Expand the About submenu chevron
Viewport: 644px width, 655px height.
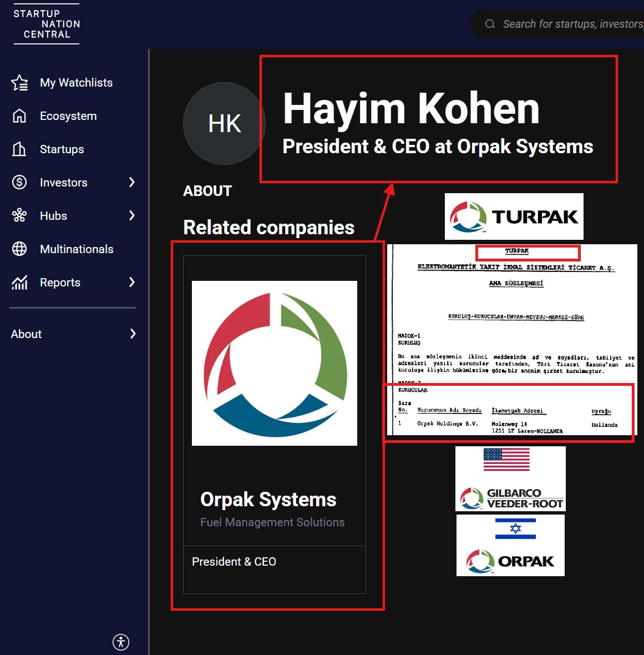(x=133, y=334)
